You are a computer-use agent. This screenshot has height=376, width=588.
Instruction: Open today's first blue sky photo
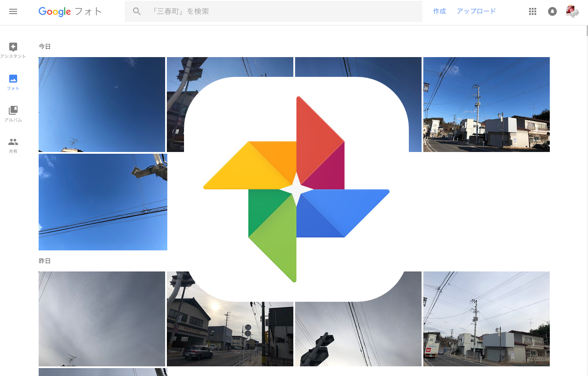click(102, 105)
